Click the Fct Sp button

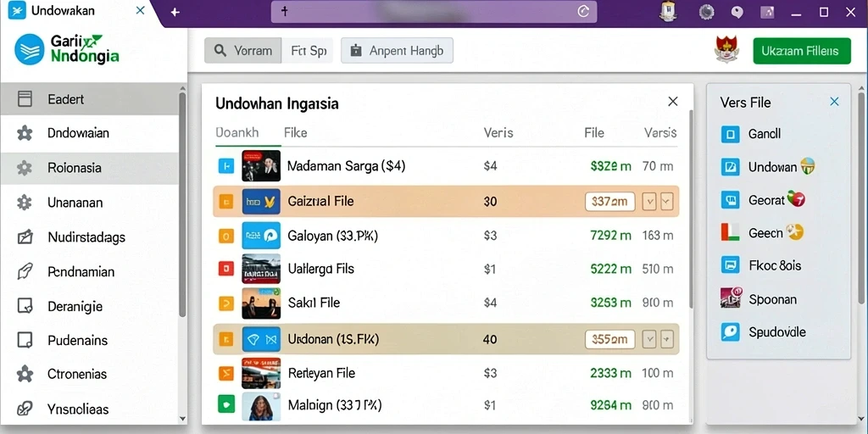click(307, 50)
